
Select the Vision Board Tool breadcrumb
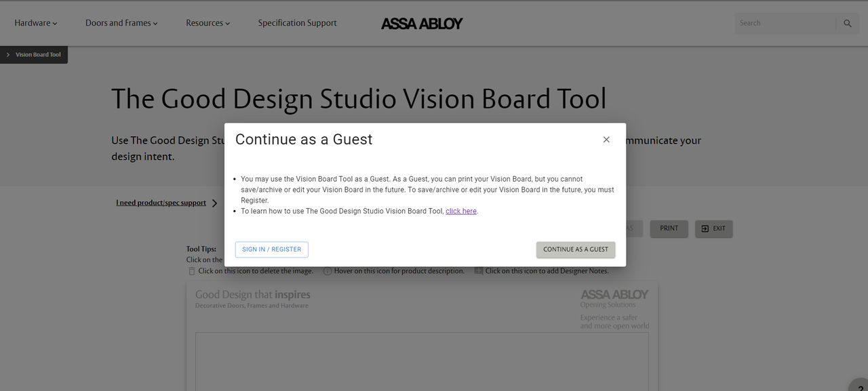click(x=37, y=54)
